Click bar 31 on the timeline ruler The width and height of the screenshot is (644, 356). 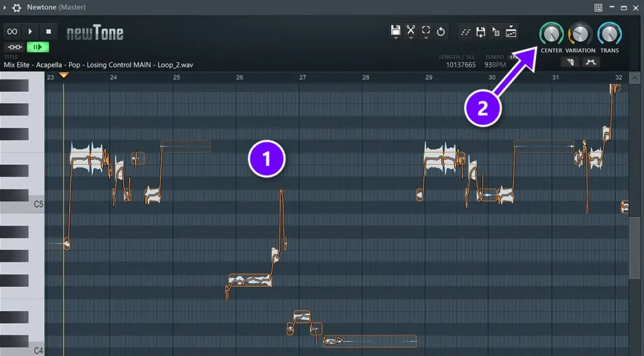tap(555, 77)
